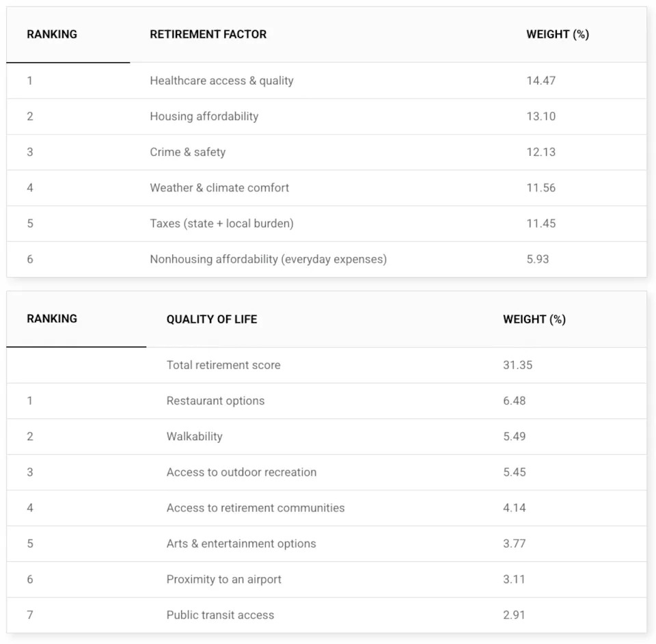Sort by RANKING header in second table
The height and width of the screenshot is (644, 656).
pos(52,319)
